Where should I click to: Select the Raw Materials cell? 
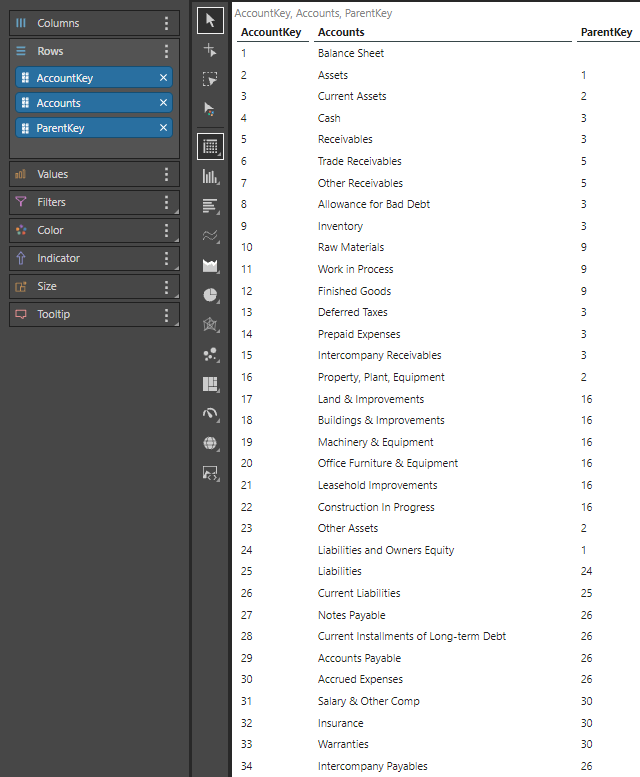[351, 247]
